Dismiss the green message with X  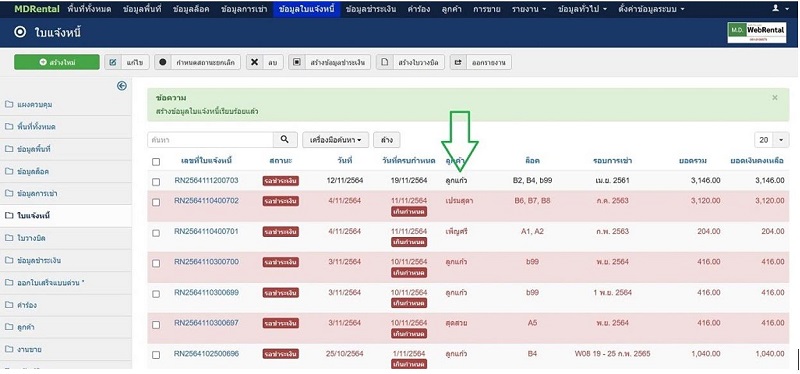[x=774, y=97]
